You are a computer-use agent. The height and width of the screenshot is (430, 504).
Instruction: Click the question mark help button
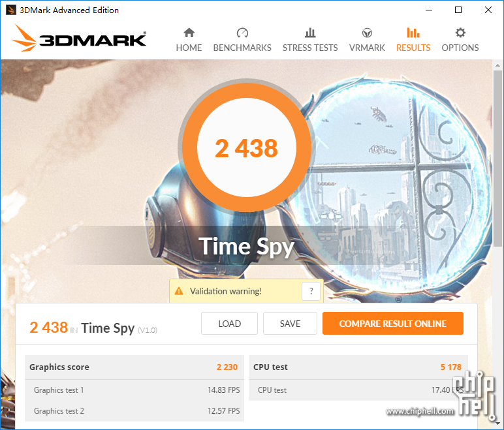point(311,291)
